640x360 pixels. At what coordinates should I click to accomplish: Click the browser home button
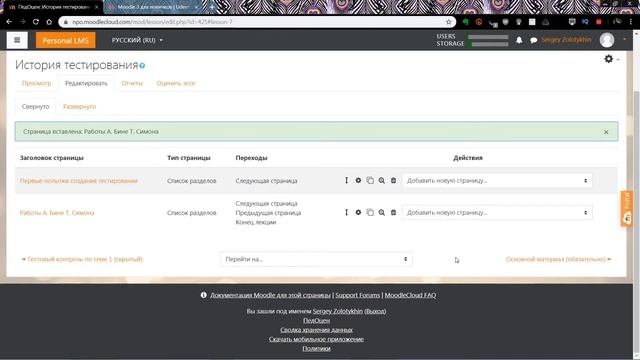tap(49, 22)
